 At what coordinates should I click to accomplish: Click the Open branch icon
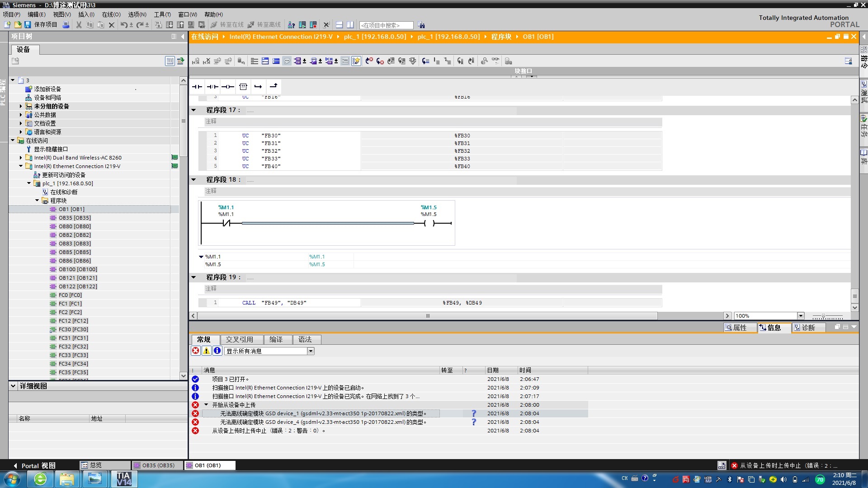(258, 86)
